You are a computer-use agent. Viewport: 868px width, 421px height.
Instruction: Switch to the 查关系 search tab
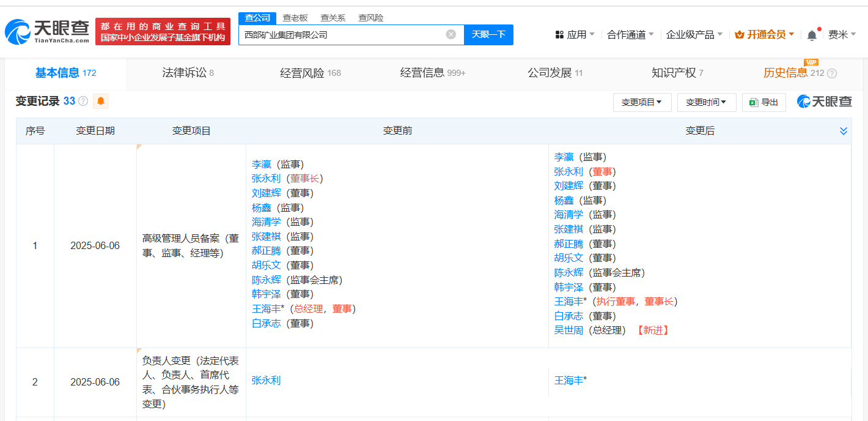333,18
